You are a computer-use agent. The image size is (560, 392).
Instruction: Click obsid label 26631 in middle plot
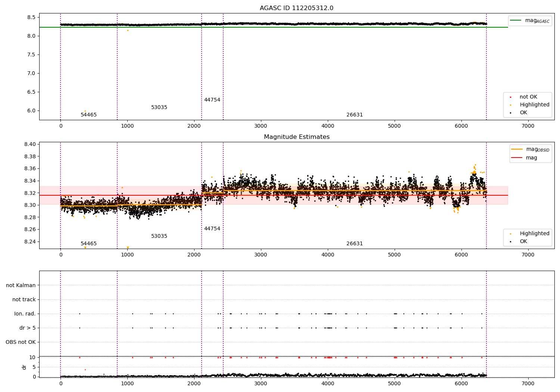pyautogui.click(x=355, y=244)
